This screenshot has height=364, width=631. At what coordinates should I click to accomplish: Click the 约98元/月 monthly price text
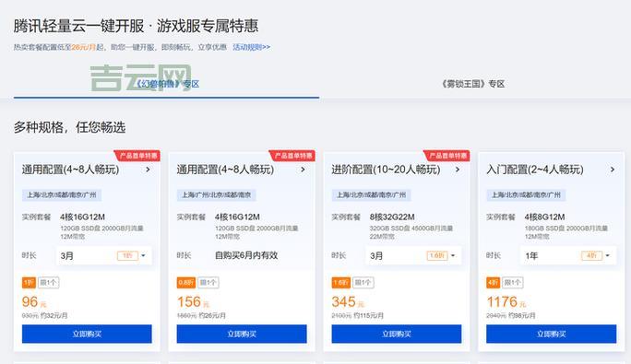coord(521,316)
